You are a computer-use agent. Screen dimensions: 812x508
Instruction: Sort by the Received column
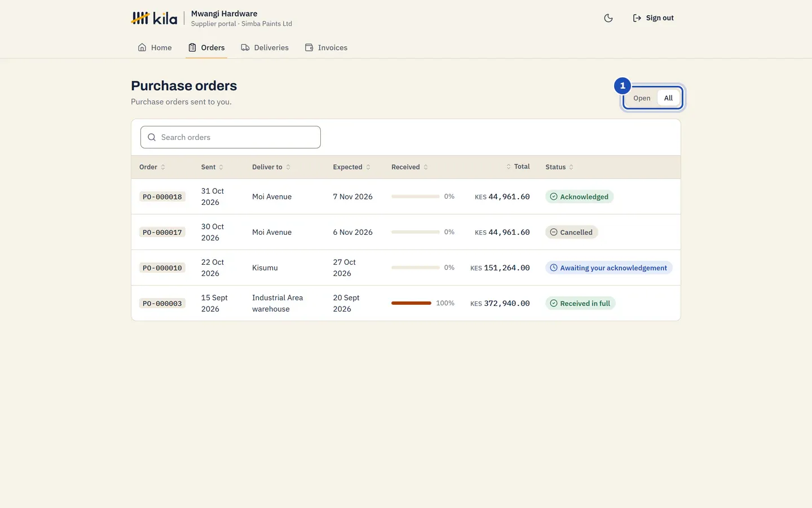coord(410,167)
